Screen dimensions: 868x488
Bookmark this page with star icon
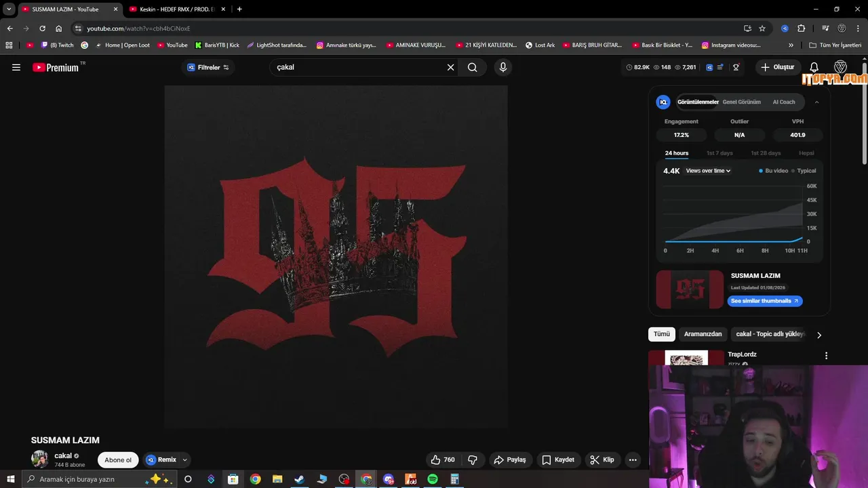pos(762,28)
